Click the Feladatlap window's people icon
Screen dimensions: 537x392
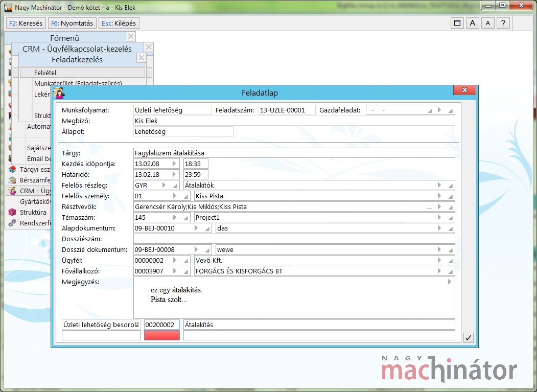click(59, 93)
